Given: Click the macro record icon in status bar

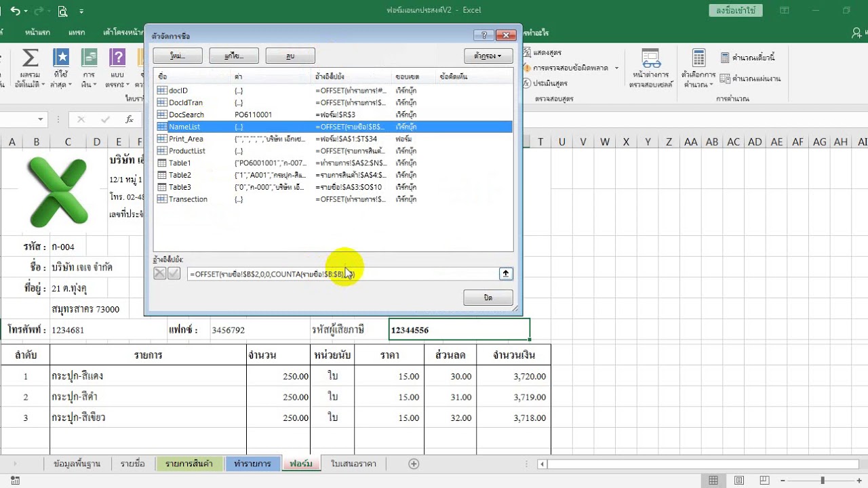Looking at the screenshot, I should click(x=15, y=481).
